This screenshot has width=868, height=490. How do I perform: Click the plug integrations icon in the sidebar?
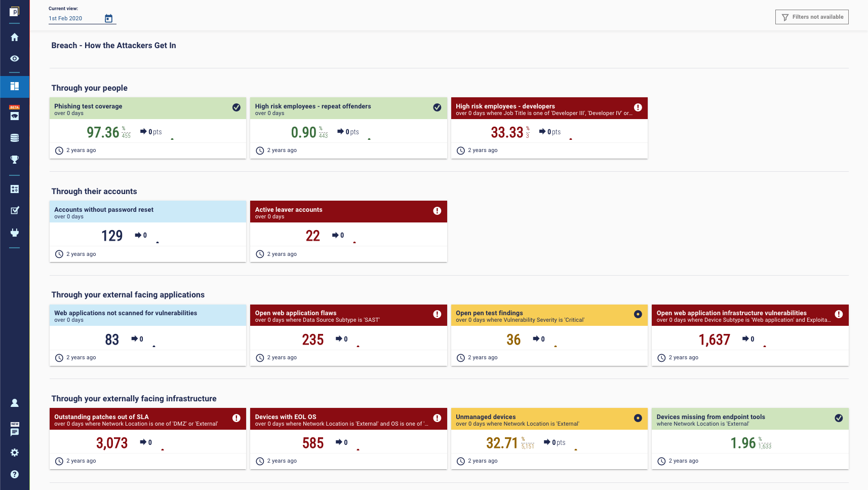15,233
